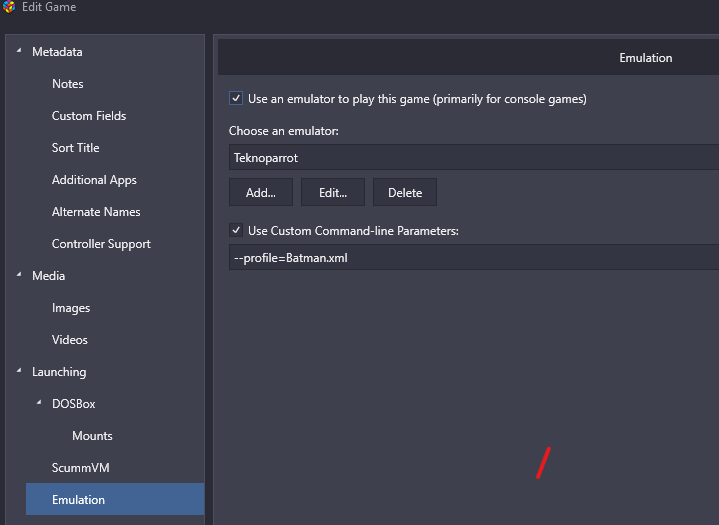The width and height of the screenshot is (719, 525).
Task: Collapse the Launching tree section
Action: 19,371
